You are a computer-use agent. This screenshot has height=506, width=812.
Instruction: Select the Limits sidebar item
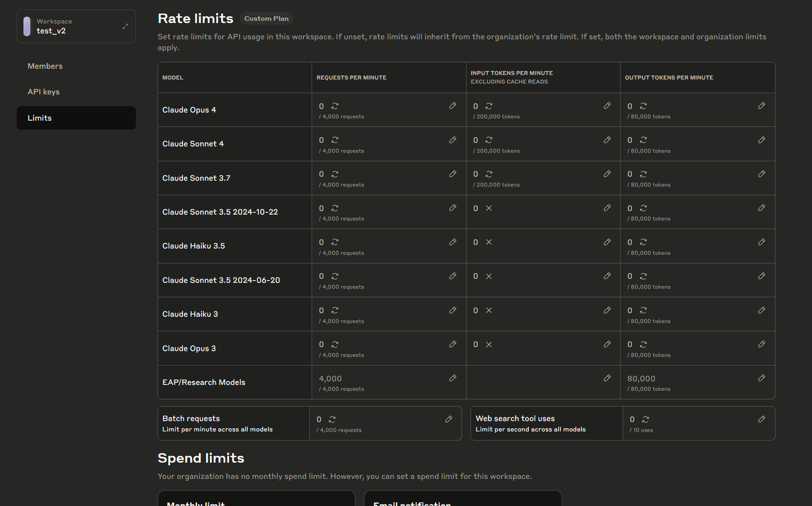tap(76, 118)
